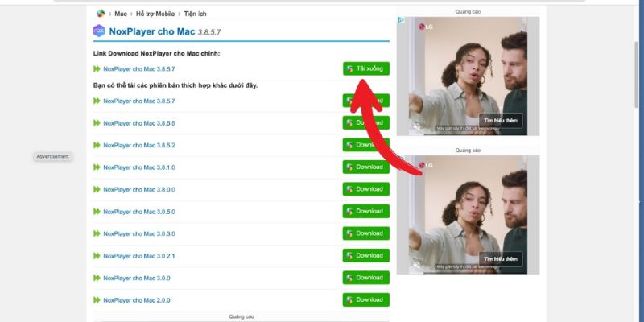The width and height of the screenshot is (644, 322).
Task: Open the Hỗ trợ Mobile breadcrumb
Action: coord(156,14)
